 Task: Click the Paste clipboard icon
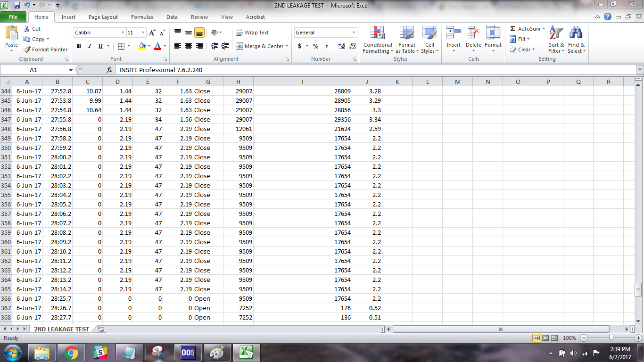pyautogui.click(x=11, y=32)
